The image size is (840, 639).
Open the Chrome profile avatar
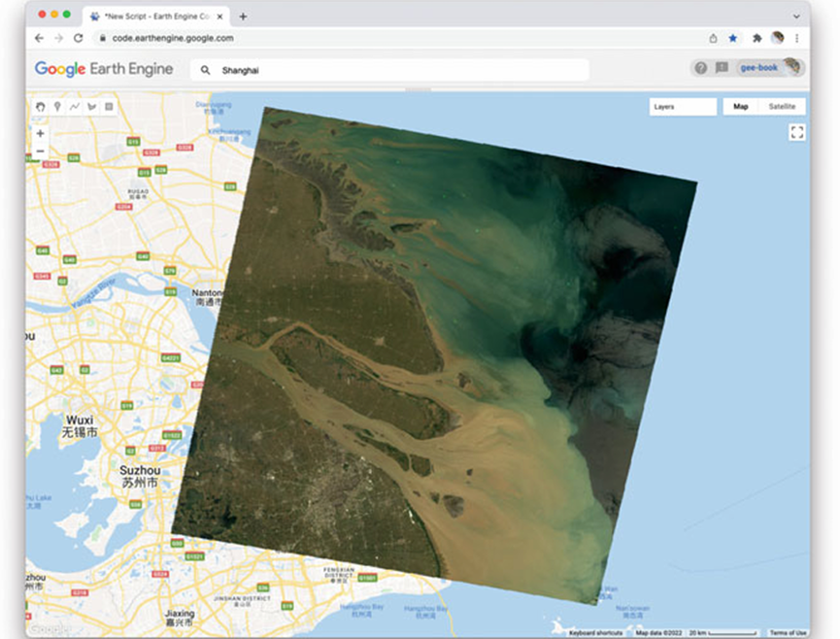(777, 38)
